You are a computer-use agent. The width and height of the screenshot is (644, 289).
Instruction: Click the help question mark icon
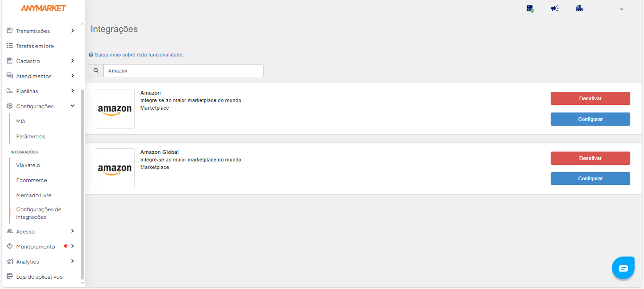click(91, 55)
